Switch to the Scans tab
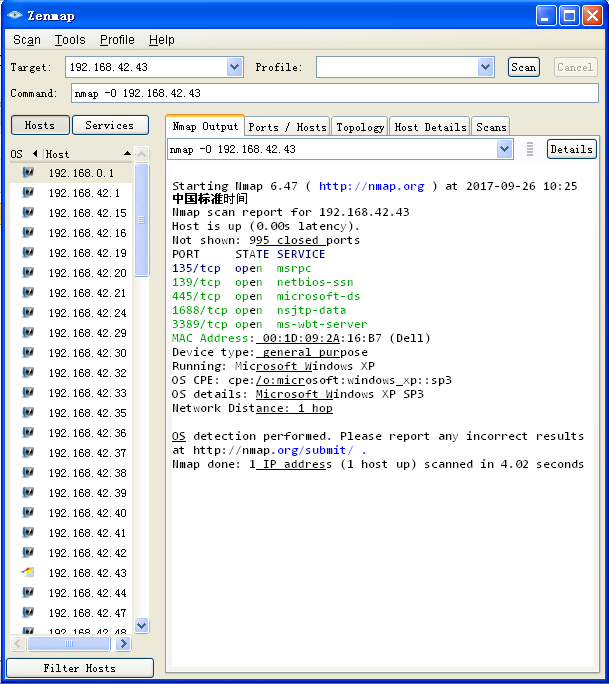 coord(491,127)
